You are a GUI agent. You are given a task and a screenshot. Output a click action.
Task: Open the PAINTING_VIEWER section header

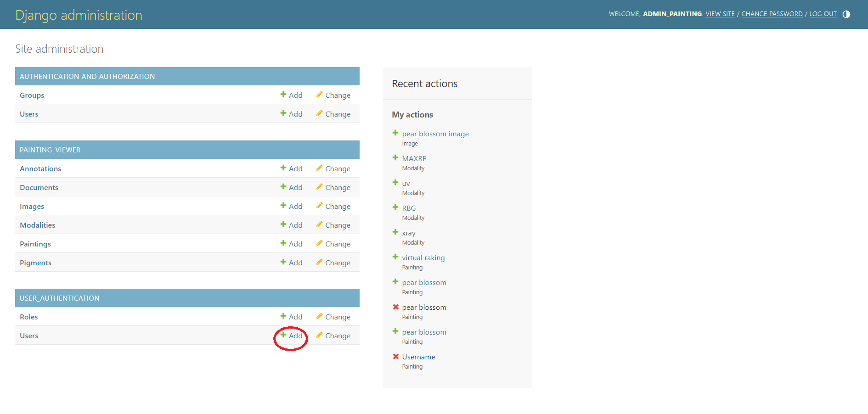tap(50, 150)
